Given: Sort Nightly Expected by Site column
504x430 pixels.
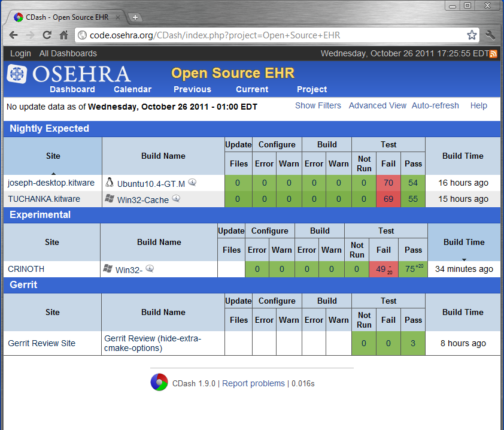Looking at the screenshot, I should 53,156.
